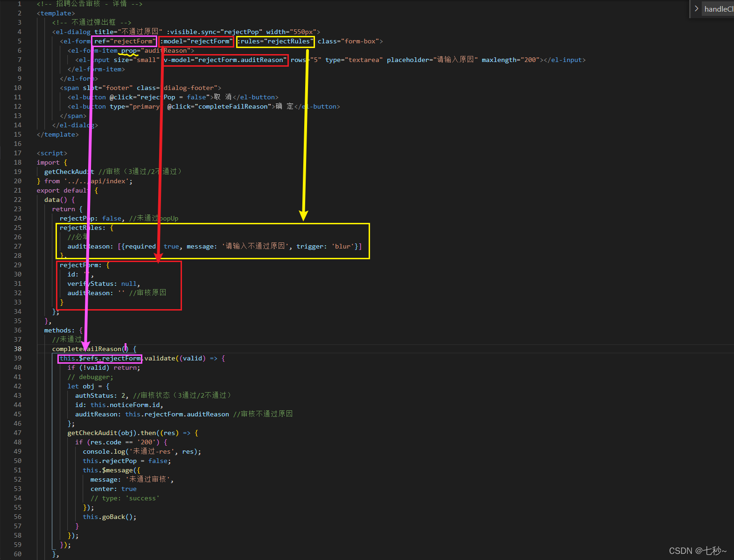Click the chevron beside handleCl breadcrumb

[696, 8]
